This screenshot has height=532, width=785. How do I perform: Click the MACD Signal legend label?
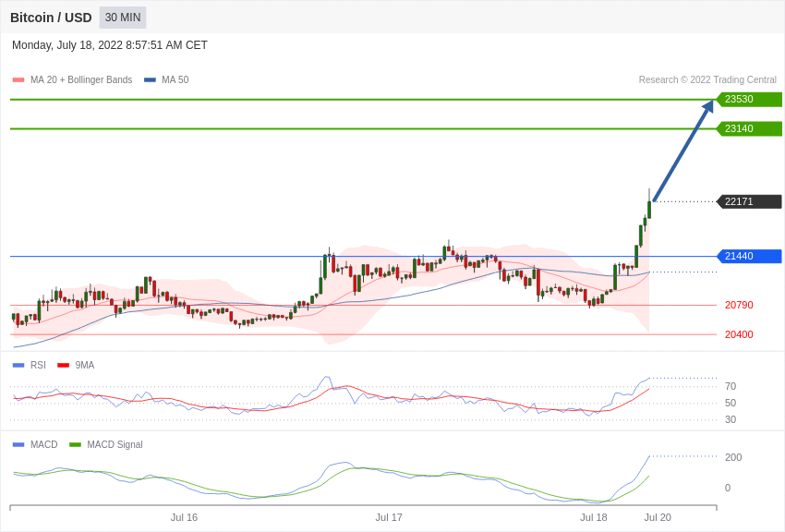click(x=115, y=444)
